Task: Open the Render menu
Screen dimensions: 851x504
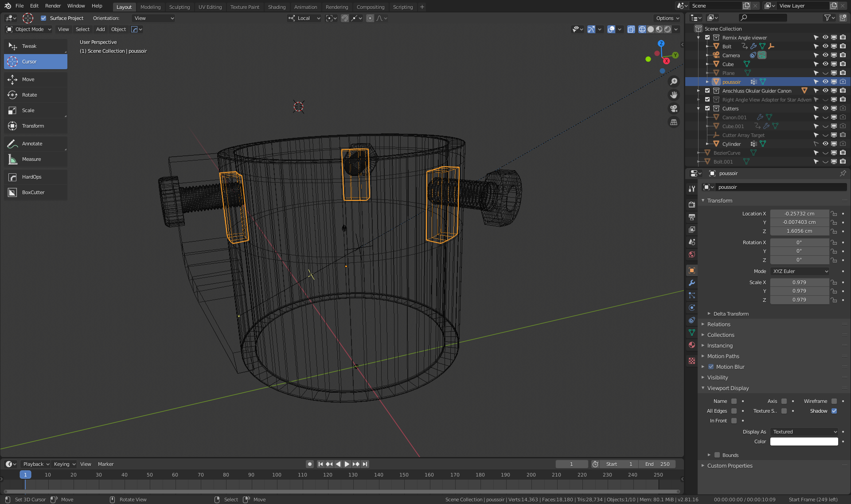Action: tap(53, 6)
